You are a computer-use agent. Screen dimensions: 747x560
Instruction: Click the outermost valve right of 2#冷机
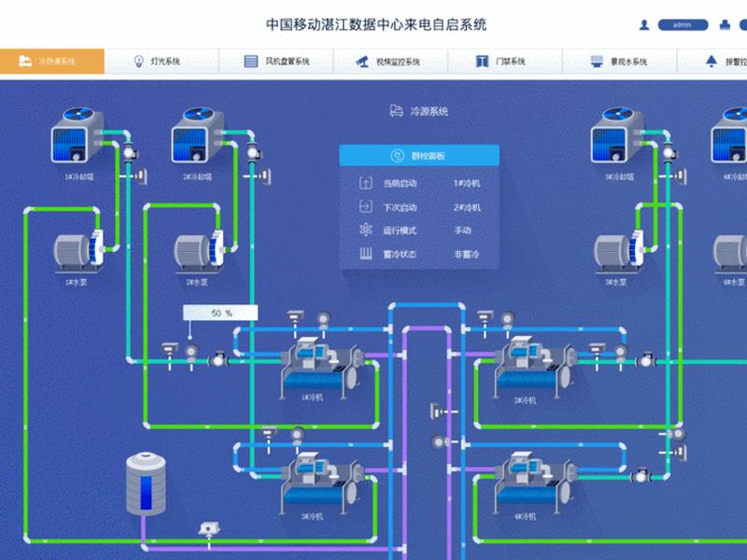click(646, 360)
